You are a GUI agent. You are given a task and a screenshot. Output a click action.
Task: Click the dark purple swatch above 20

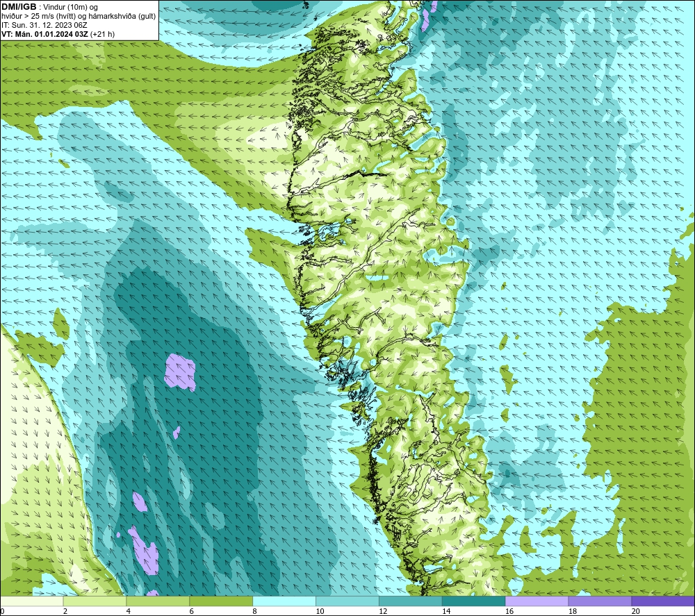point(663,601)
